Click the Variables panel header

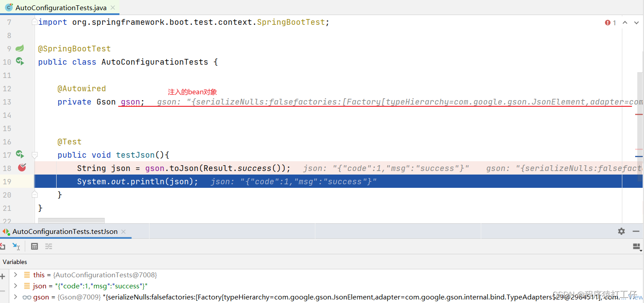15,262
